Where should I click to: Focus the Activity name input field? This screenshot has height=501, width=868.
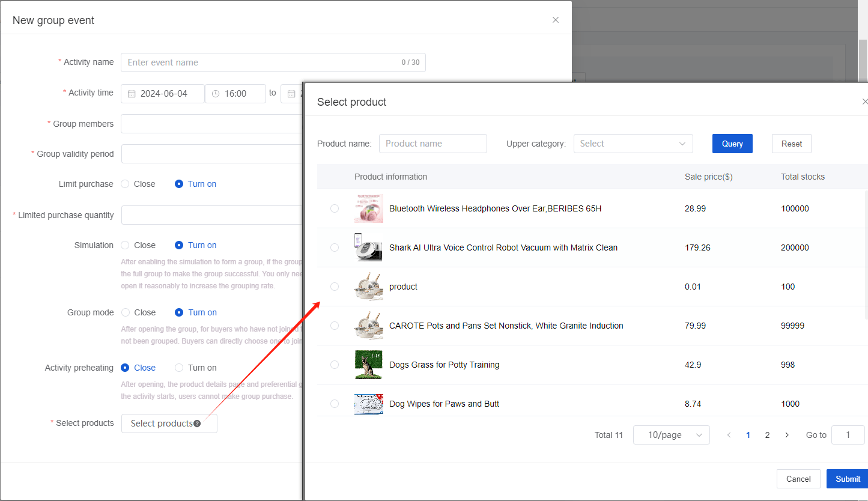pos(273,62)
